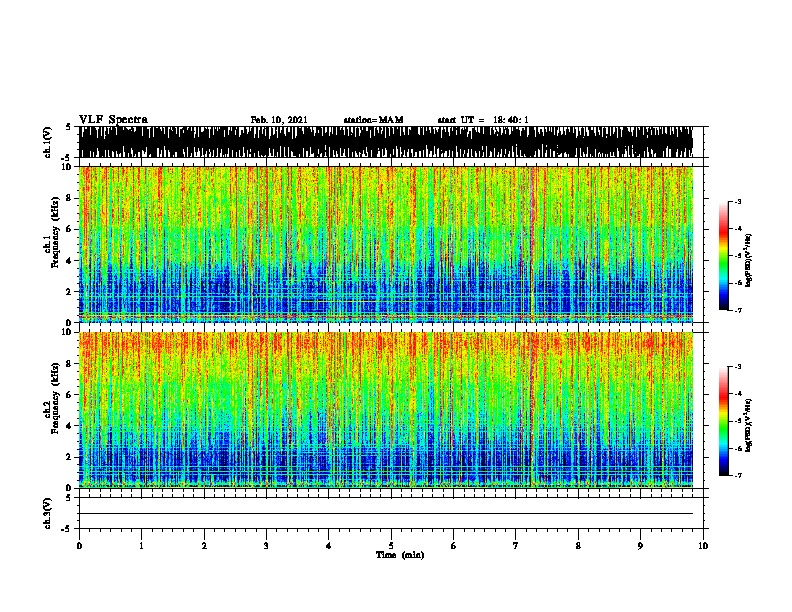Image resolution: width=792 pixels, height=612 pixels.
Task: Click the date label "Feb. 10, 2021"
Action: coord(279,120)
